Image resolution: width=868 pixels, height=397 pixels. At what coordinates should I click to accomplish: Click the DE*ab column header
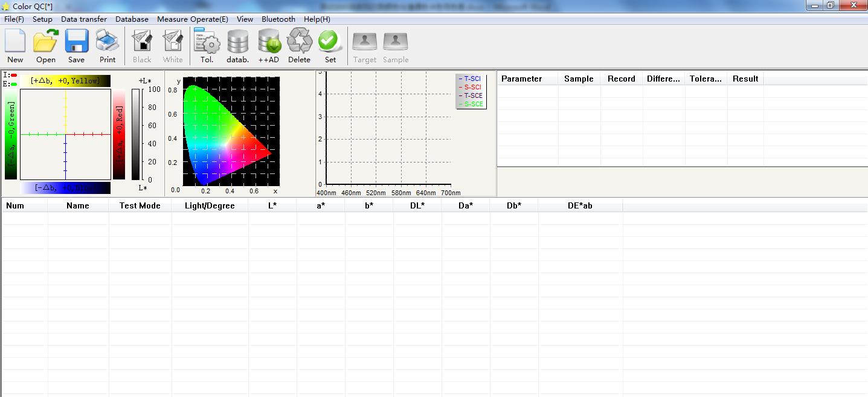coord(580,205)
